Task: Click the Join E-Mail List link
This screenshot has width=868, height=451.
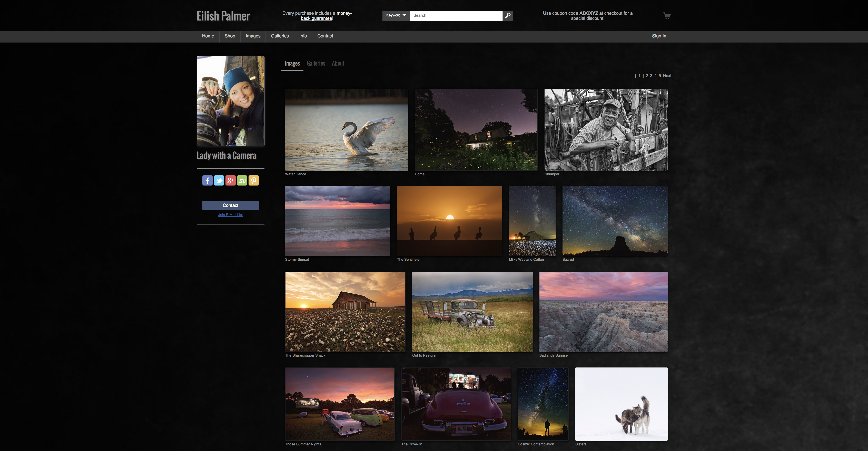Action: [231, 215]
